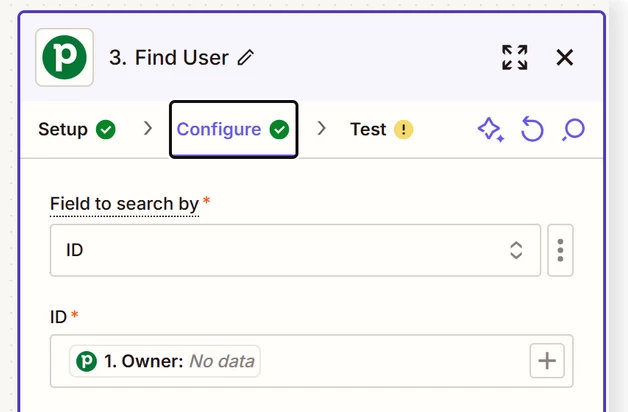Close the Find User panel
628x412 pixels.
565,57
